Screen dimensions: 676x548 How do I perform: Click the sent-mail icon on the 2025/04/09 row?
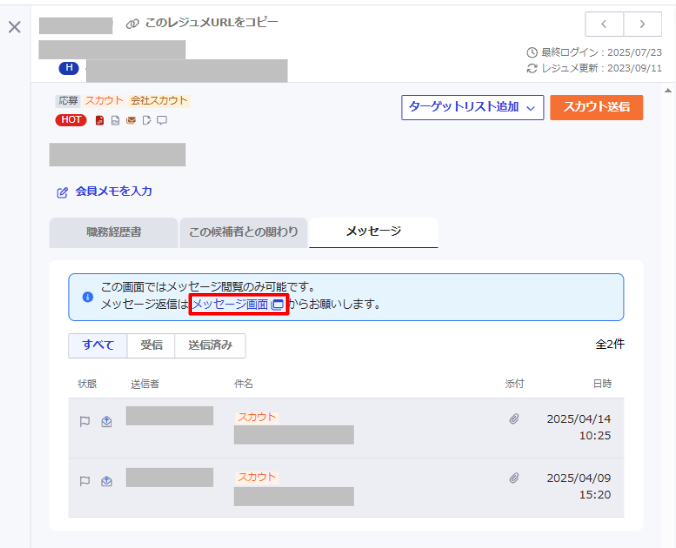click(x=106, y=481)
